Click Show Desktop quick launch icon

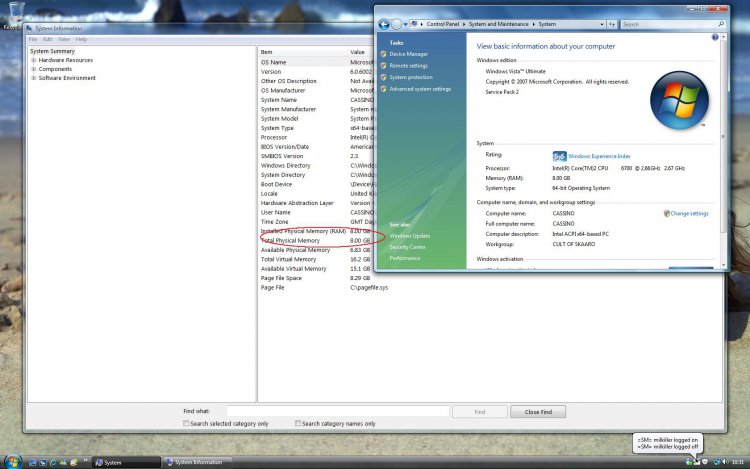pos(33,462)
